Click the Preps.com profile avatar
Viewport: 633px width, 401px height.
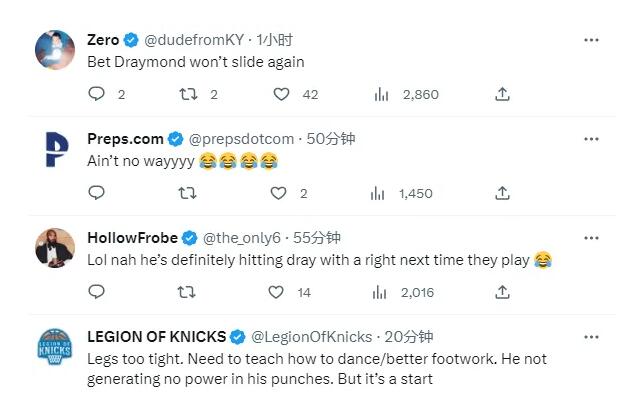[x=55, y=149]
